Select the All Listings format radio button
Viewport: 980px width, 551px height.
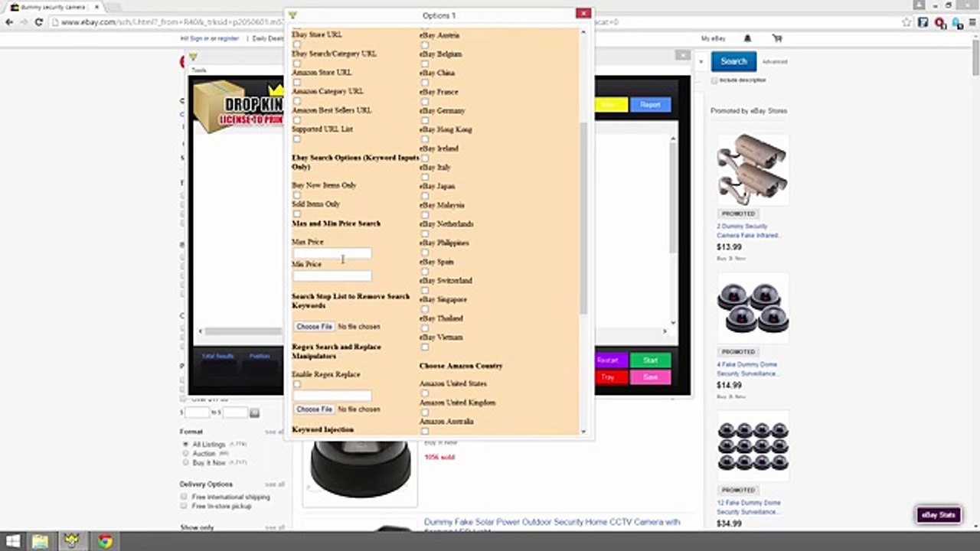coord(185,444)
